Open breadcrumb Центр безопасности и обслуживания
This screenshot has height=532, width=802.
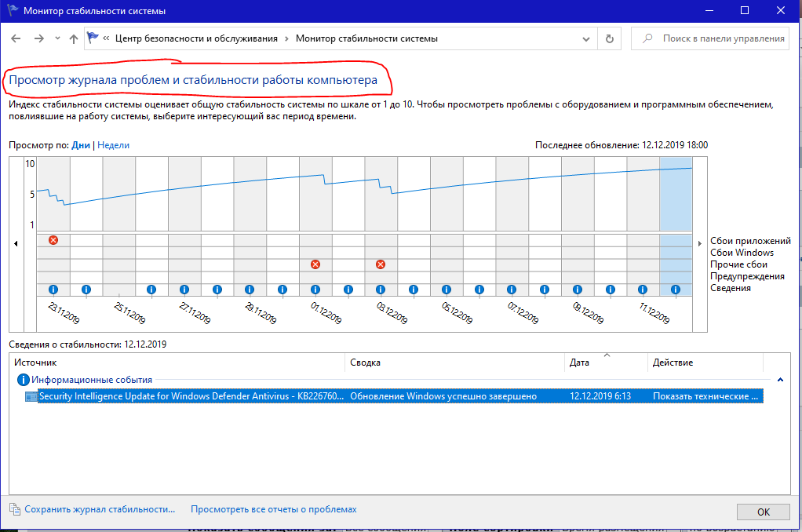[x=196, y=38]
